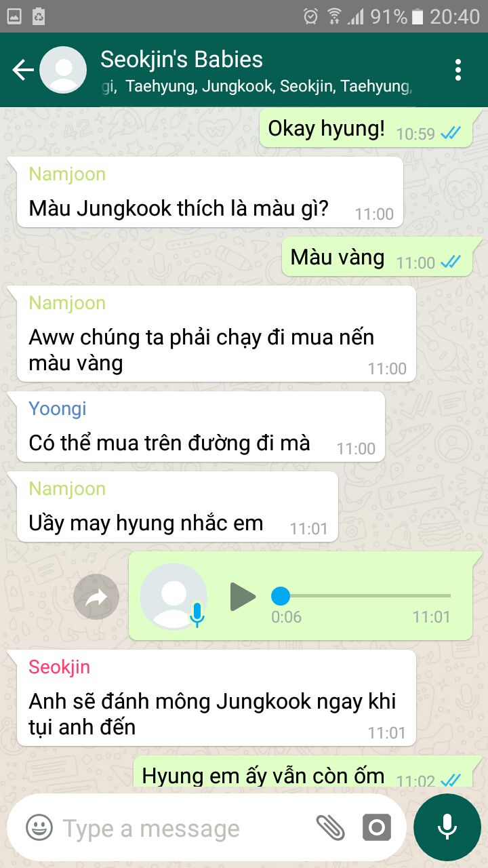Image resolution: width=488 pixels, height=868 pixels.
Task: Tap the green microphone record button
Action: tap(447, 827)
